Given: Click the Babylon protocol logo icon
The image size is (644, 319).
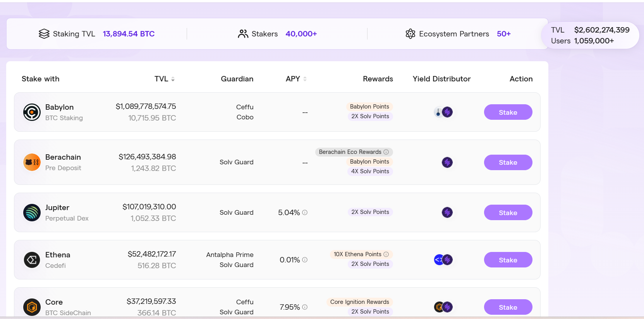Looking at the screenshot, I should point(32,112).
